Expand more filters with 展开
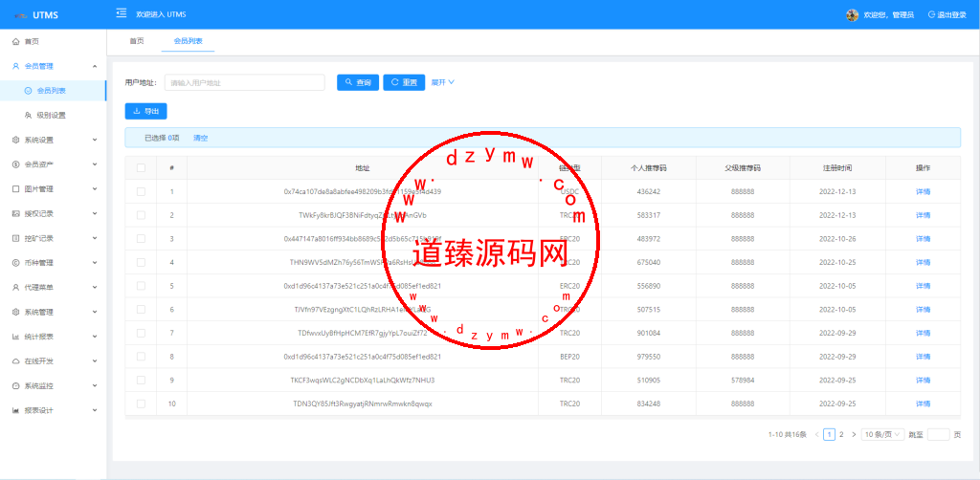The image size is (980, 480). coord(442,82)
